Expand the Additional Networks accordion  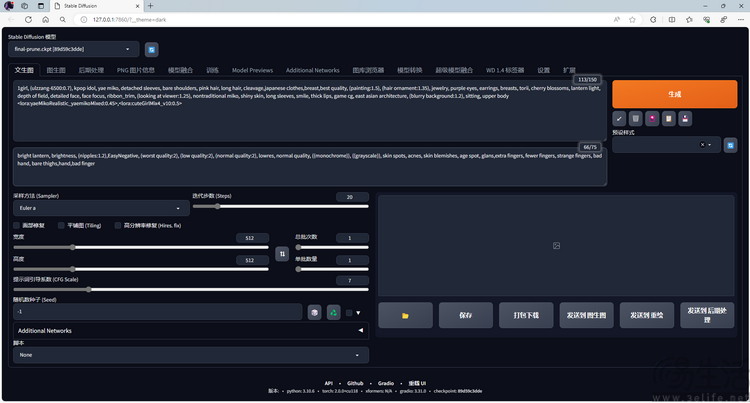191,330
